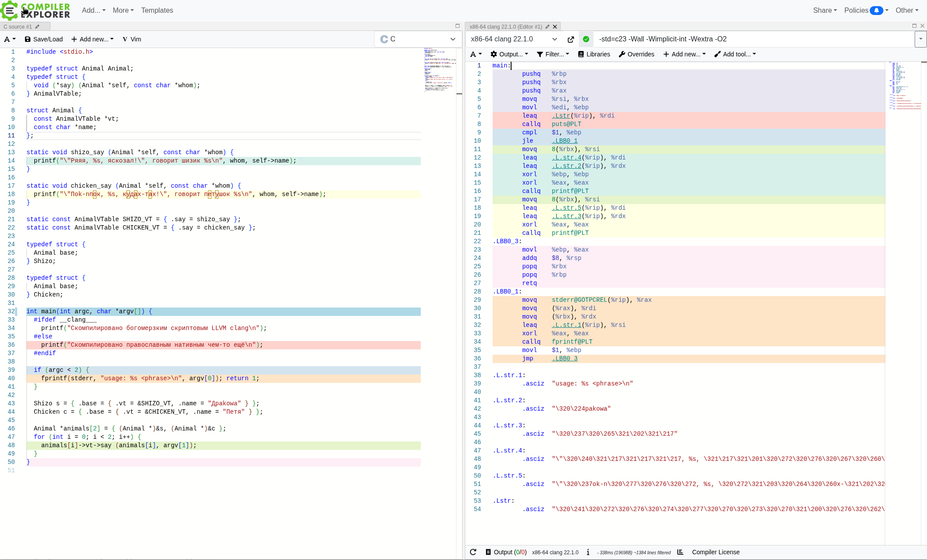The image size is (927, 560).
Task: Open the Filter... dropdown
Action: click(553, 54)
